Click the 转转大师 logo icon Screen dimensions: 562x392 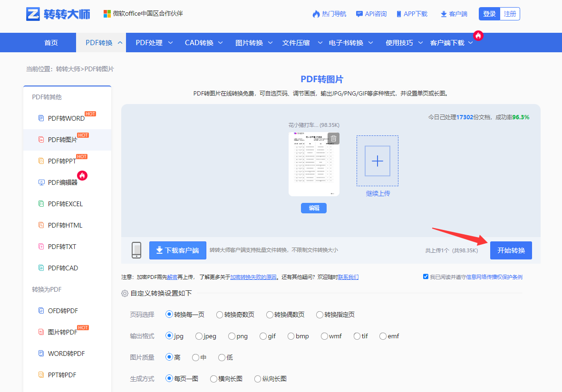point(33,14)
